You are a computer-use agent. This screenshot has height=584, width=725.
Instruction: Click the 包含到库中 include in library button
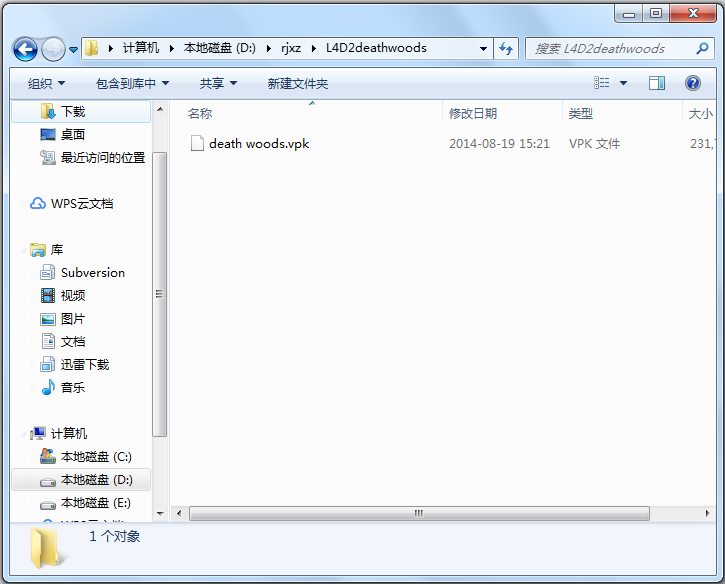(x=132, y=83)
